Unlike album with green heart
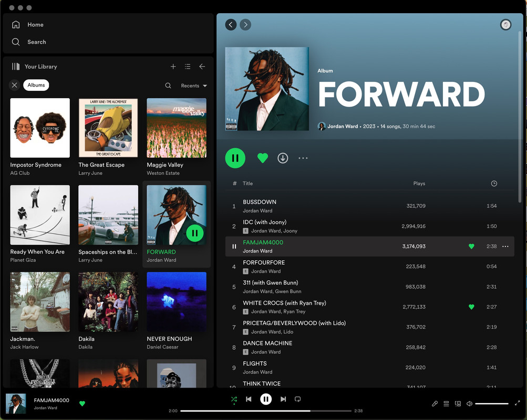Screen dimensions: 527x420 point(263,158)
